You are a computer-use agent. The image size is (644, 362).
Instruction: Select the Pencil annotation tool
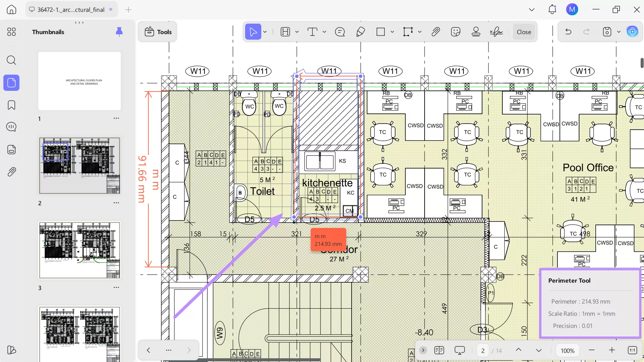pyautogui.click(x=361, y=31)
